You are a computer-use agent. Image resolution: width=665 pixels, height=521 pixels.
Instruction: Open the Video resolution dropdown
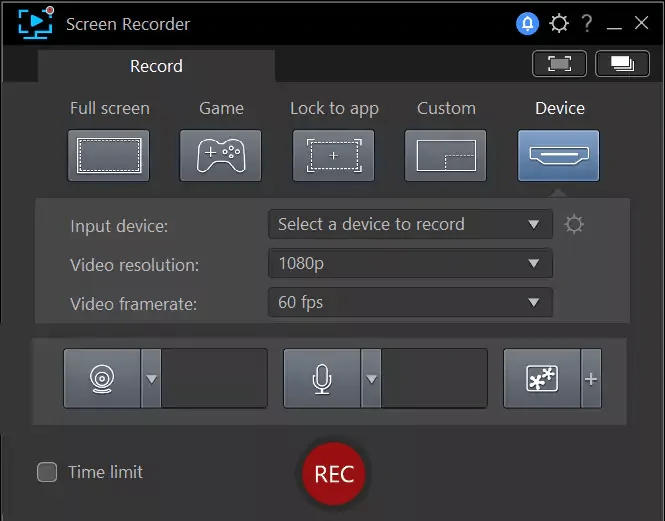pyautogui.click(x=410, y=264)
